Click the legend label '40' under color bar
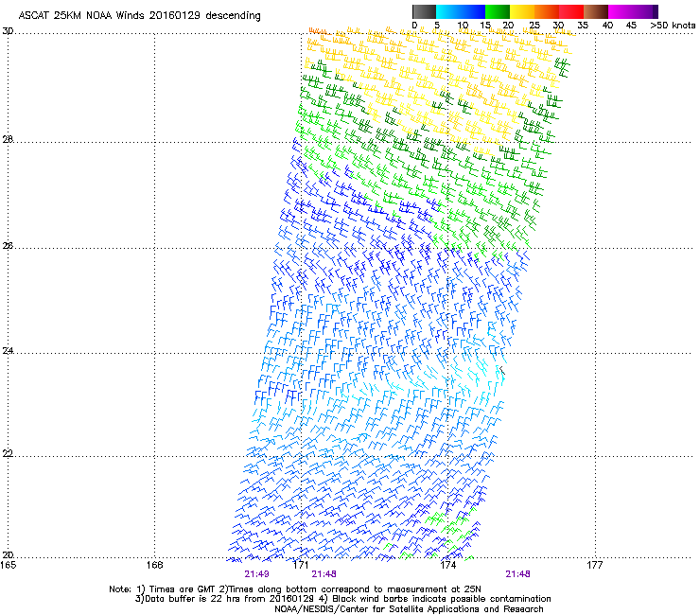Image resolution: width=700 pixels, height=615 pixels. (x=607, y=26)
